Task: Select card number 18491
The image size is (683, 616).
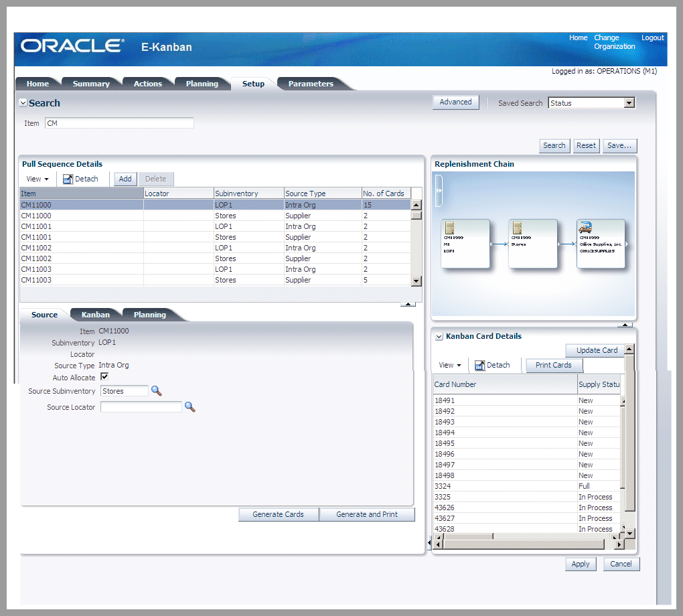Action: pos(526,400)
